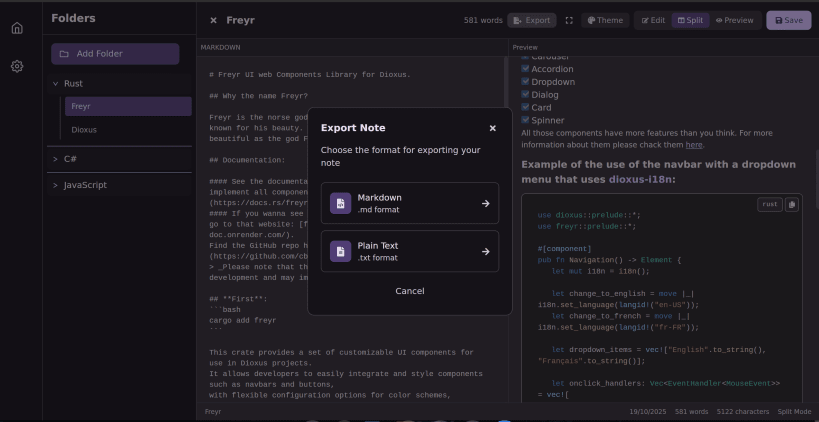Toggle the Accordion checkbox
819x422 pixels.
526,69
